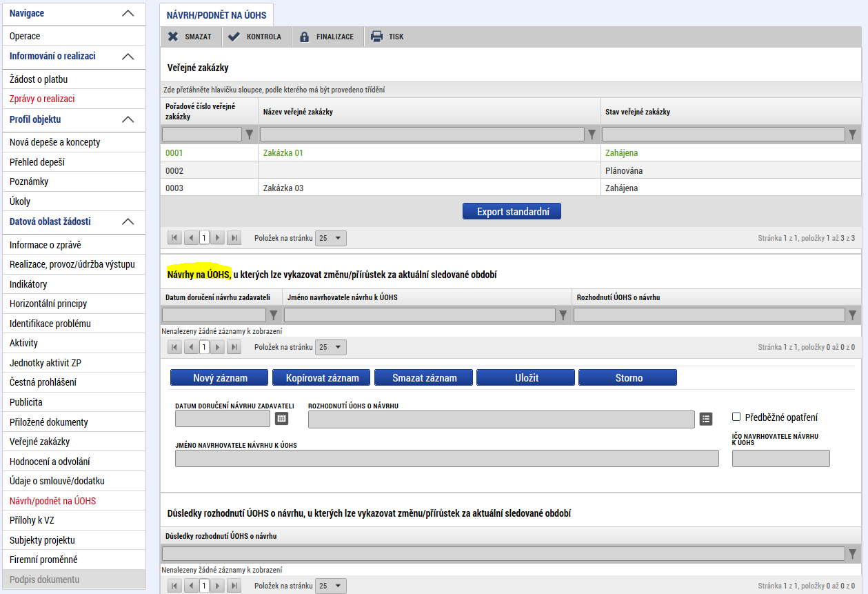Open items-per-page dropdown under Důsledky rozhodnutí table
This screenshot has width=868, height=594.
pyautogui.click(x=331, y=586)
